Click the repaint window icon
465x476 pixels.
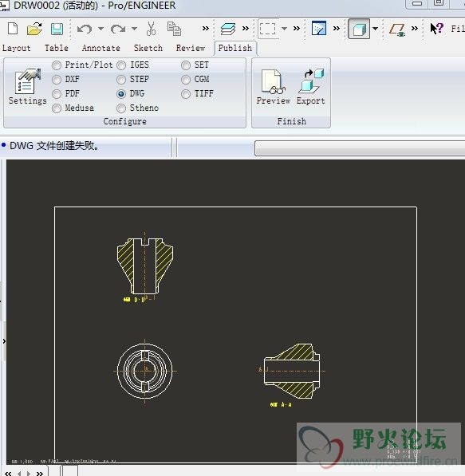pos(319,28)
